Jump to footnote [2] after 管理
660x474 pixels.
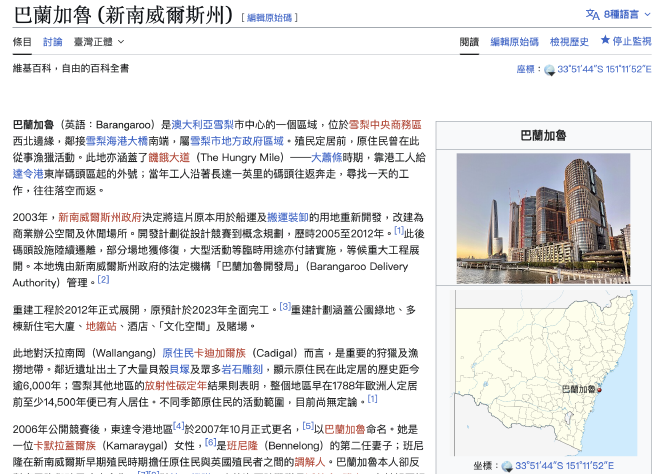[103, 280]
